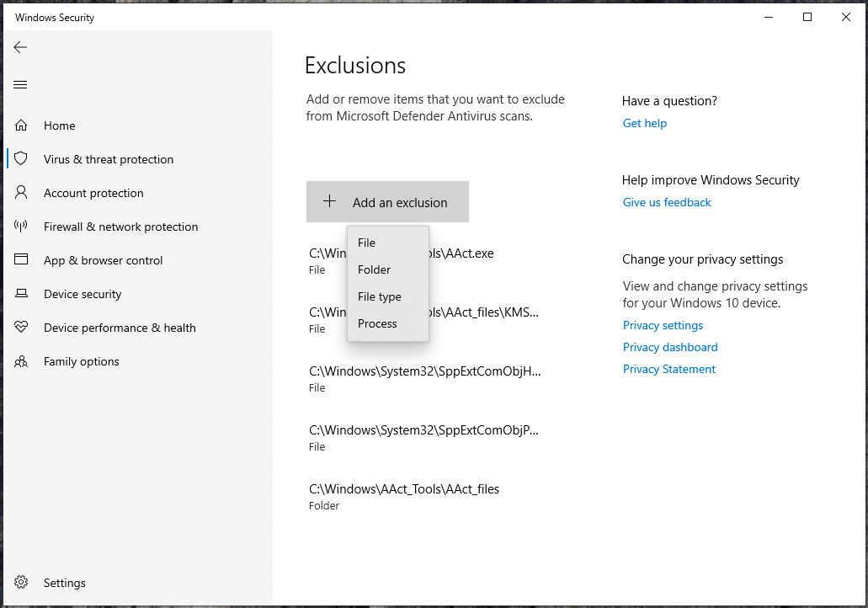Pick Process from the exclusion menu
The height and width of the screenshot is (608, 868).
[377, 323]
